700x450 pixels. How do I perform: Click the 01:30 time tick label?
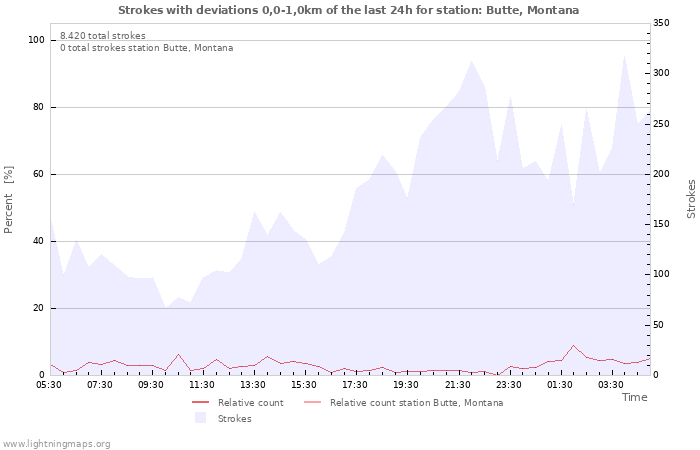(x=559, y=384)
